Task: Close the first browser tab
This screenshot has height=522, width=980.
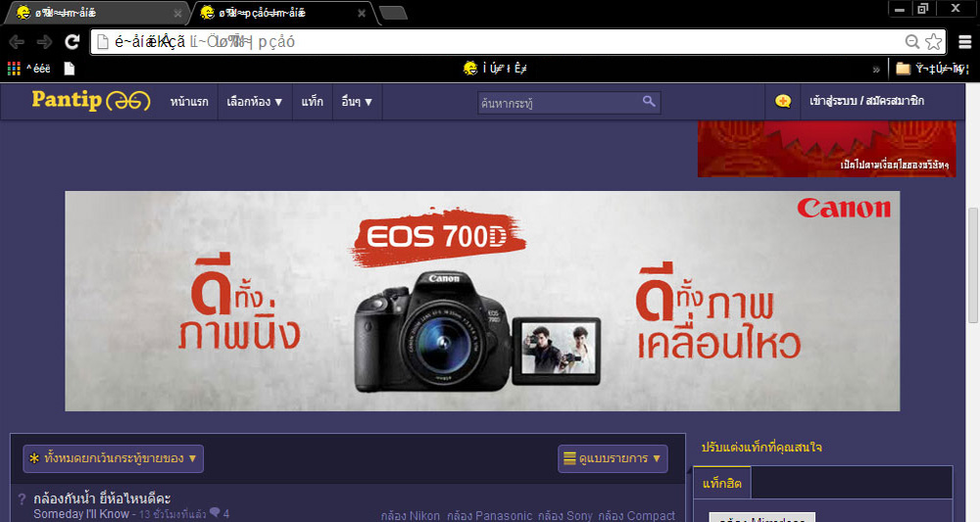Action: (x=177, y=13)
